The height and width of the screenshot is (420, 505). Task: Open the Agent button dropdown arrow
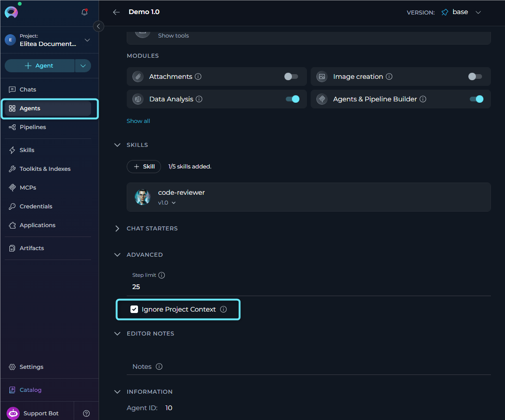pyautogui.click(x=83, y=66)
